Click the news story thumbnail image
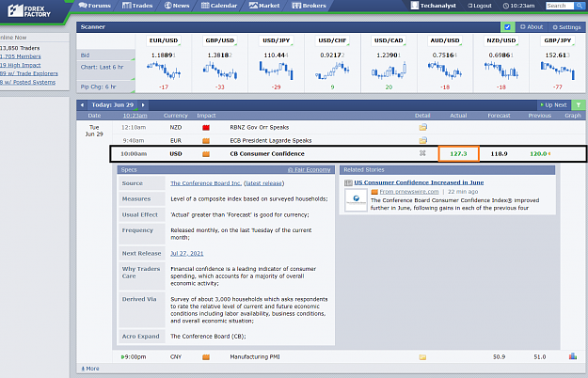Viewport: 588px width, 378px height. tap(356, 200)
